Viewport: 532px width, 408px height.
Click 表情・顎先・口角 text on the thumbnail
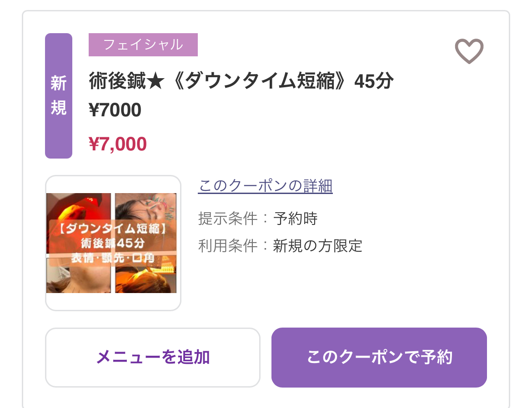click(x=112, y=258)
